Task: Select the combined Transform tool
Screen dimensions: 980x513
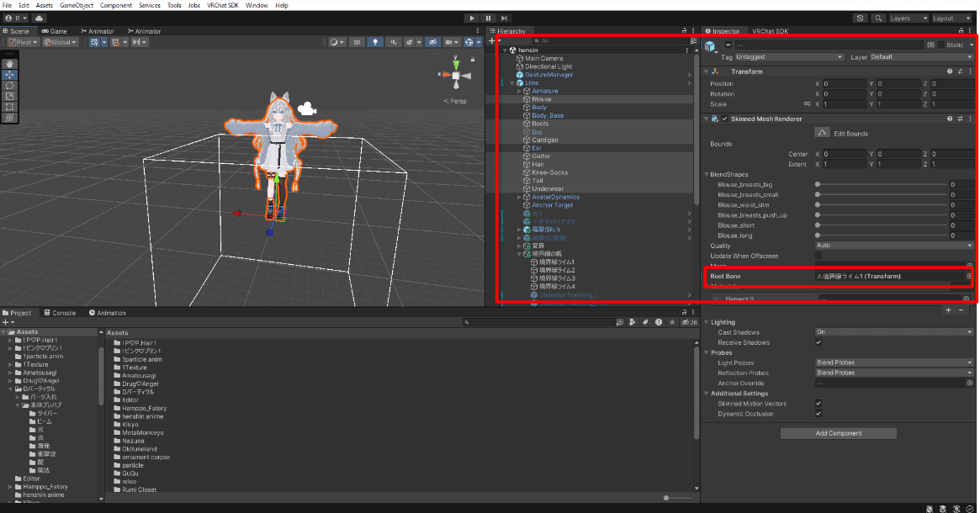Action: pos(9,117)
